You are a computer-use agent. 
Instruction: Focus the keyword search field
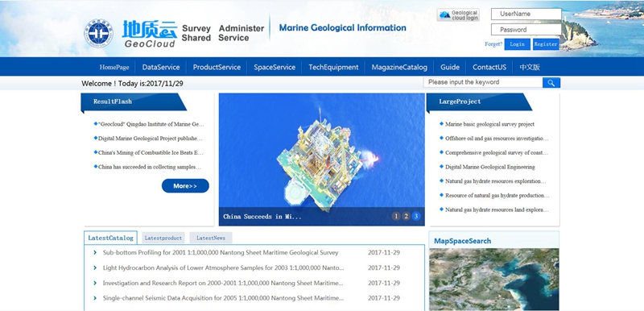click(483, 82)
